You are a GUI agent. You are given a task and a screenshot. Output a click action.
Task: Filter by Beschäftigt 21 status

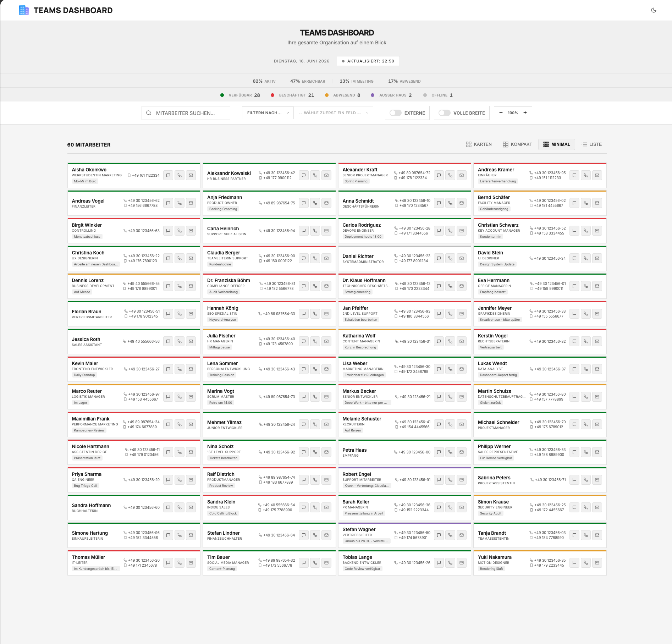point(292,95)
